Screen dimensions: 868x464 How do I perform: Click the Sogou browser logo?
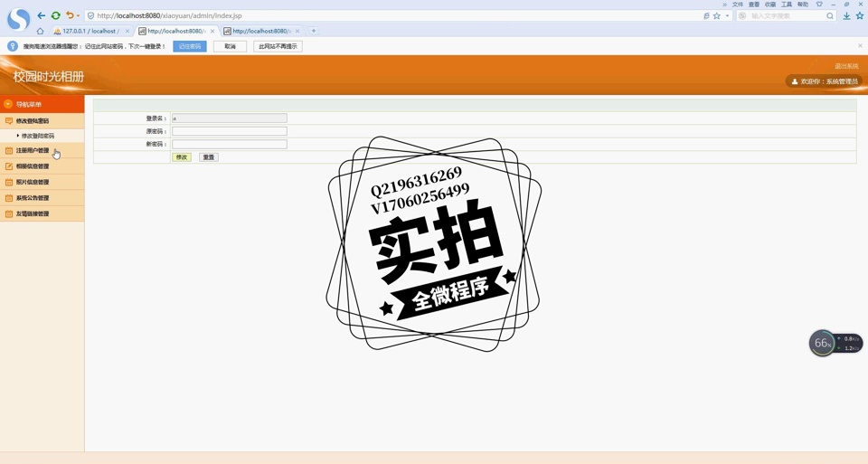[17, 19]
